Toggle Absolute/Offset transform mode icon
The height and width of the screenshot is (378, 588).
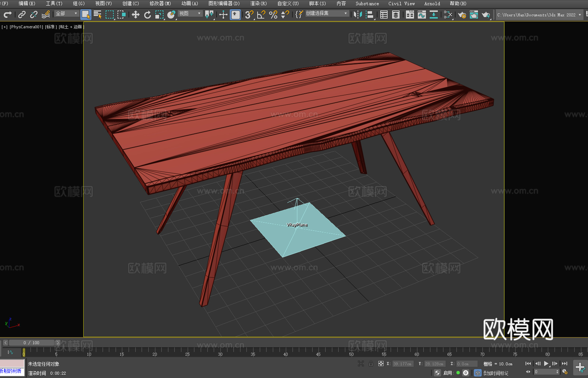pos(381,364)
